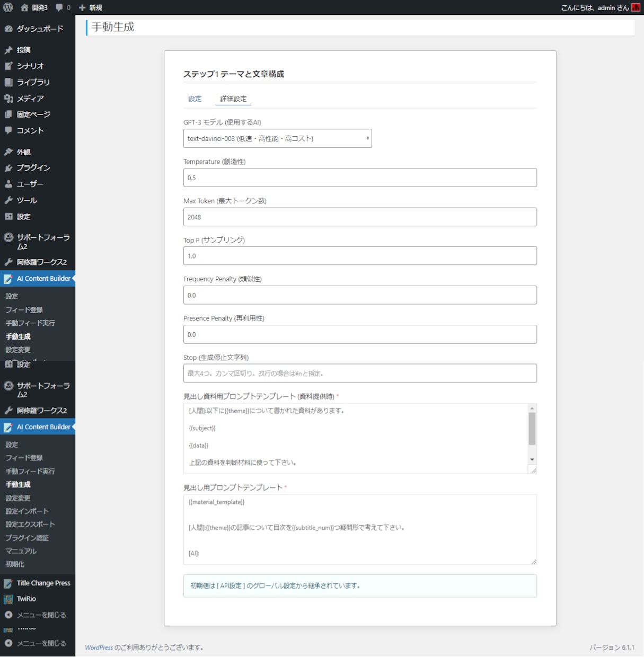Open プラグイン認証 in the sidebar submenu
Image resolution: width=644 pixels, height=657 pixels.
pos(27,538)
